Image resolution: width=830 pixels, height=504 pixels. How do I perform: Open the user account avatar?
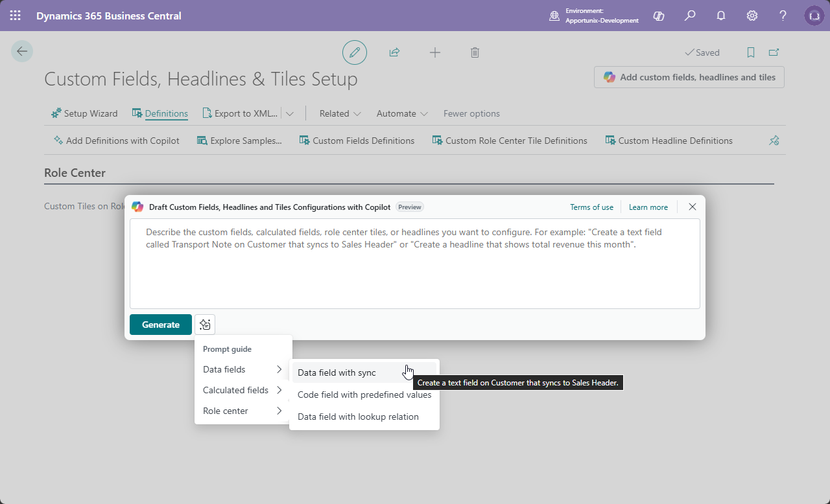click(x=814, y=16)
